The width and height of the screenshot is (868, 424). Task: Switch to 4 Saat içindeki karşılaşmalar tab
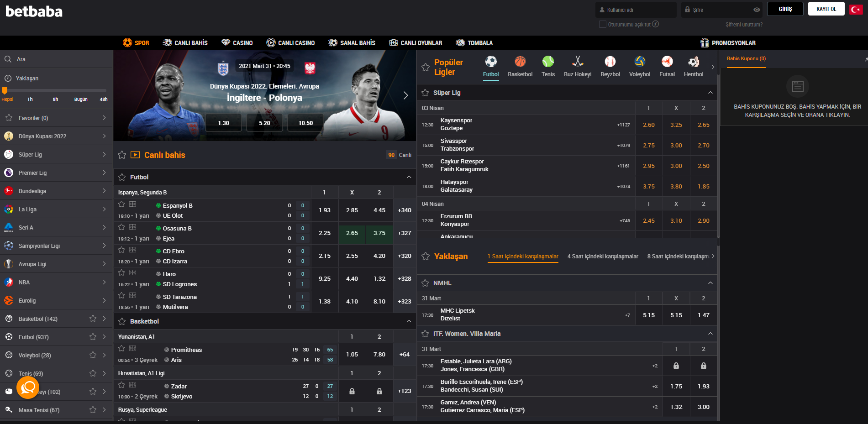(x=603, y=256)
